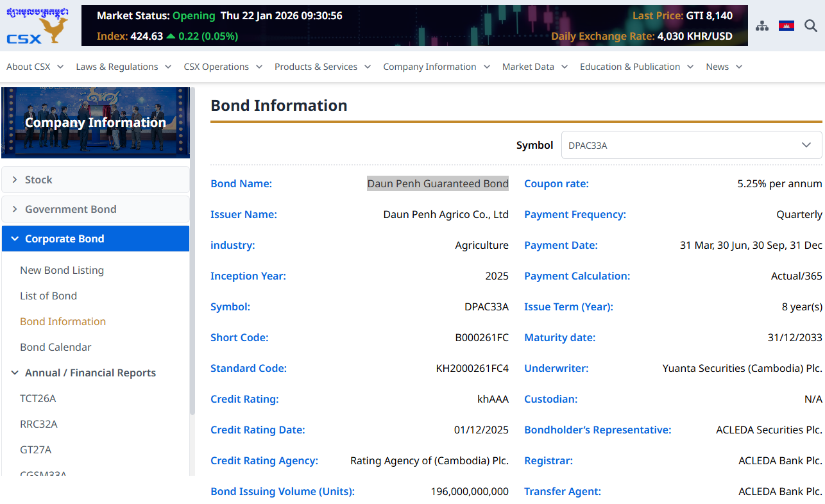Open the Symbol dropdown showing DPAC33A
This screenshot has height=504, width=825.
pyautogui.click(x=691, y=145)
